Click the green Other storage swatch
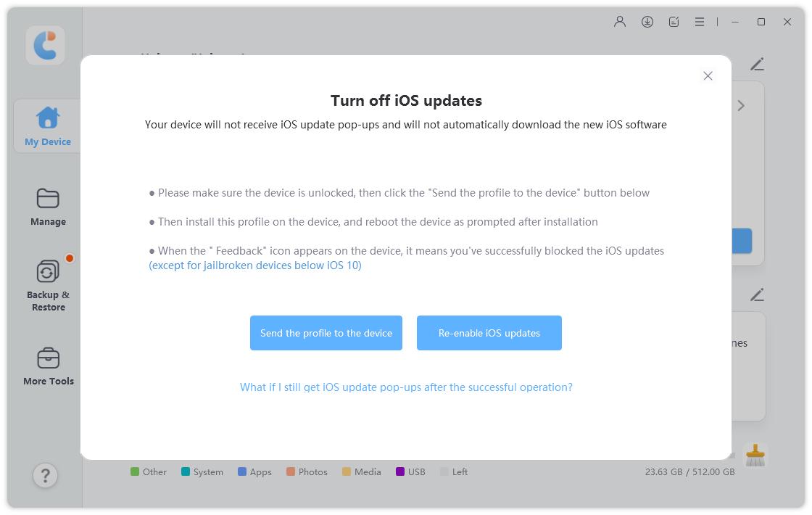 (135, 471)
